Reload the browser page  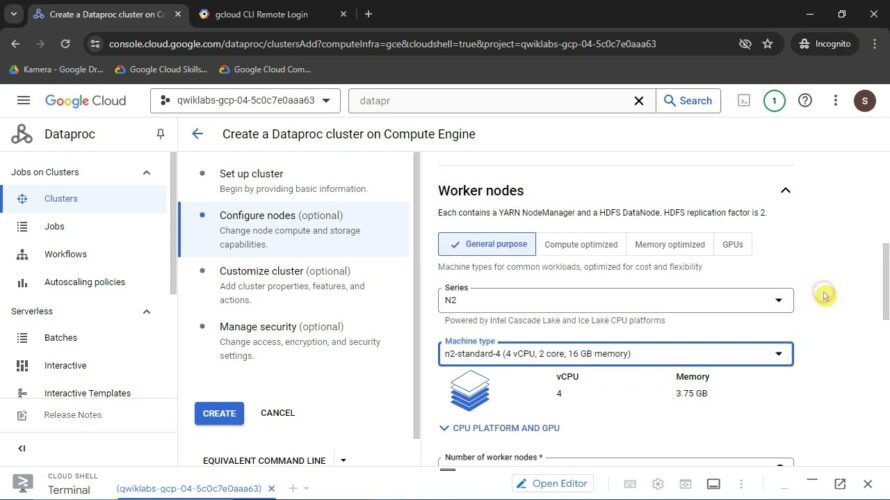pos(65,44)
